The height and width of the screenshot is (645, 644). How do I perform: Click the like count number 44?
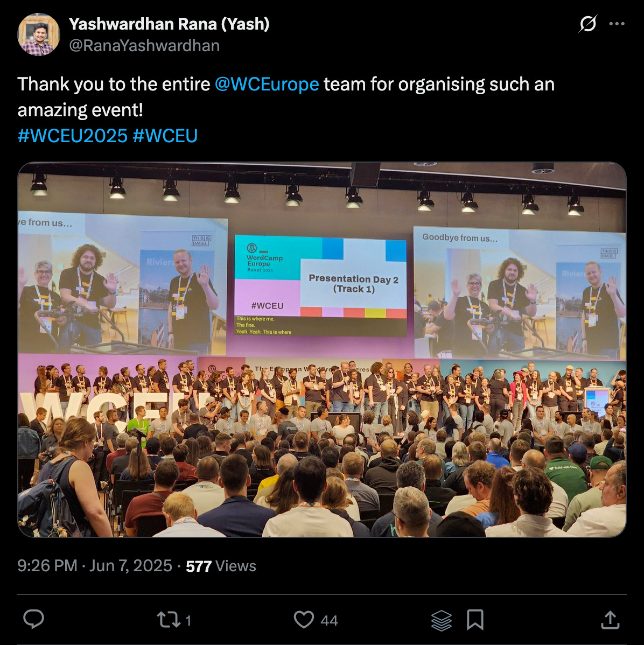(x=329, y=620)
